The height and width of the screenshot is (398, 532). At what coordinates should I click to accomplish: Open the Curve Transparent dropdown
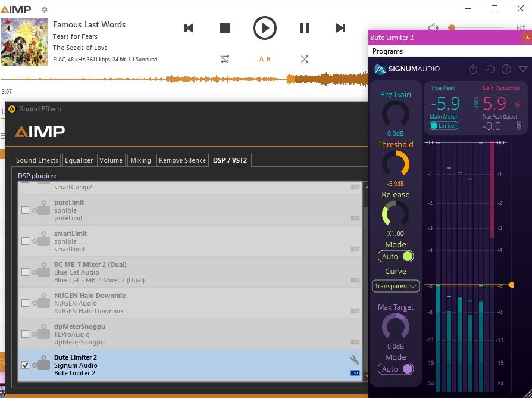click(x=396, y=286)
